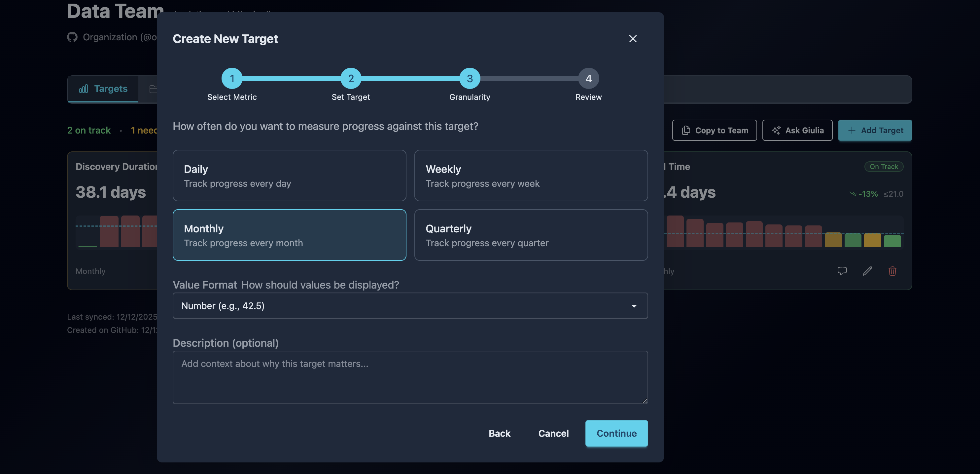Switch to the Targets tab
The image size is (980, 474).
click(x=103, y=89)
